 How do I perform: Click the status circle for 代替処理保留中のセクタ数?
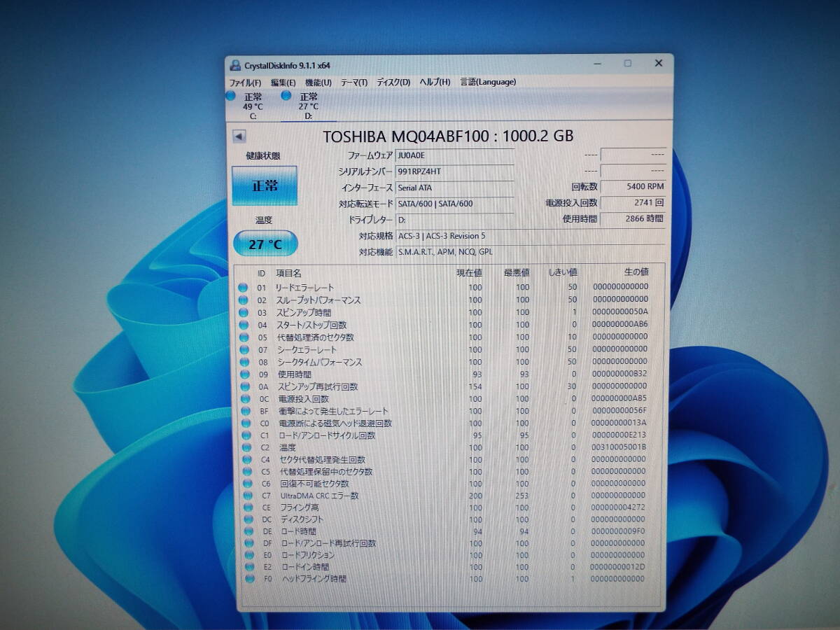[x=246, y=472]
